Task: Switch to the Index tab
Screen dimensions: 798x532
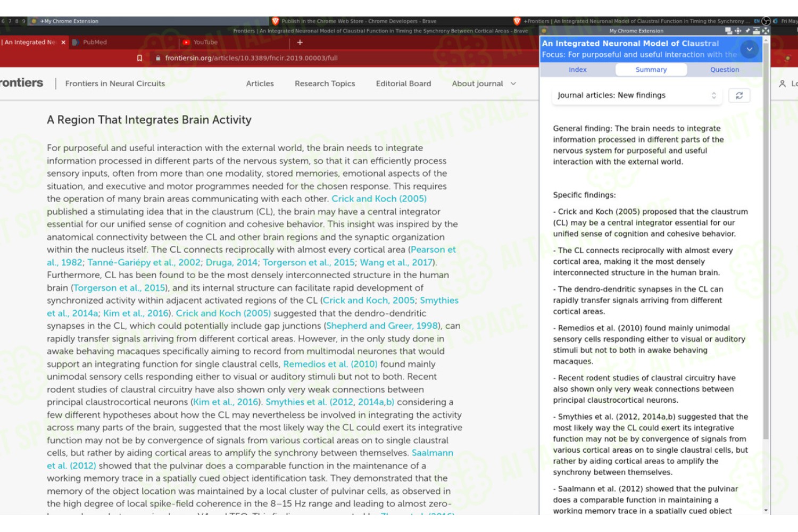Action: (577, 70)
